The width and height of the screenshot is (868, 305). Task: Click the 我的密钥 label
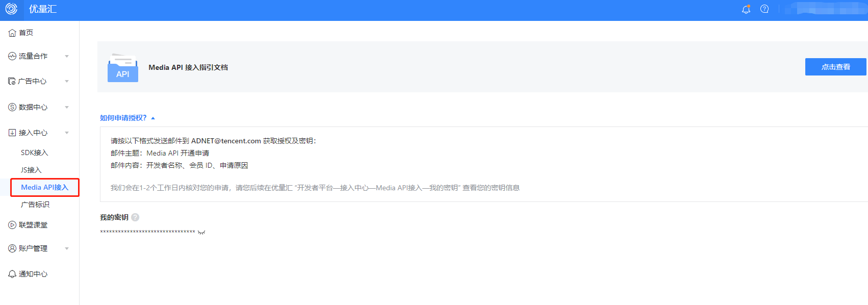(x=114, y=217)
